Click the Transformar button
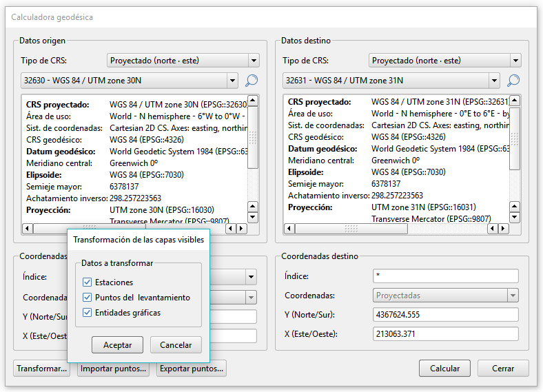Screen dimensions: 543x392 [42, 369]
